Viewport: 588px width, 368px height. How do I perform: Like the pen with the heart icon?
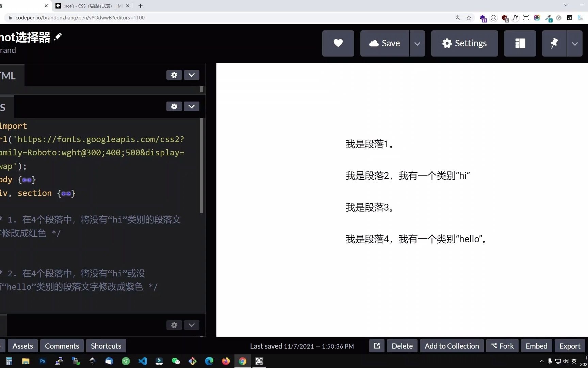[x=338, y=43]
